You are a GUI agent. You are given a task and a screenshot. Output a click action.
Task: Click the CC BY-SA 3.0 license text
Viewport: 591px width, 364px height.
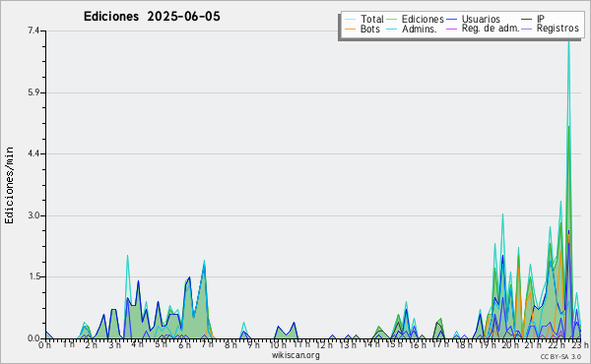[x=560, y=356]
